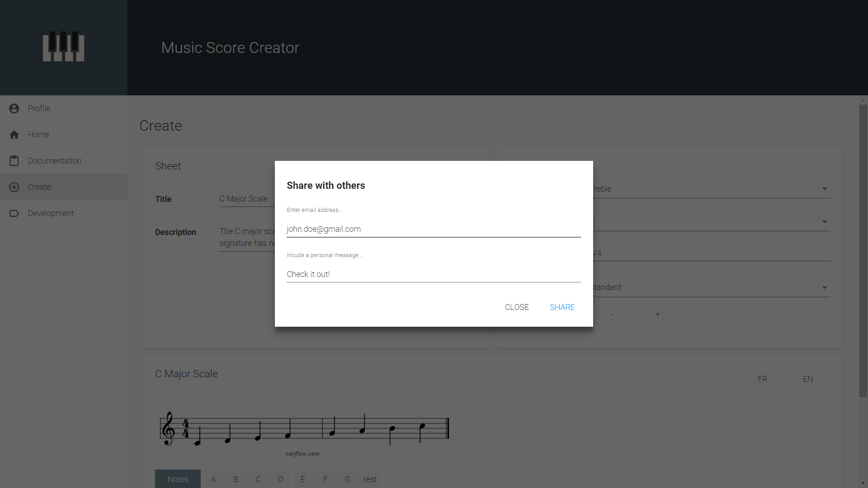This screenshot has width=868, height=488.
Task: Add a rest using the rest button
Action: coord(370,479)
